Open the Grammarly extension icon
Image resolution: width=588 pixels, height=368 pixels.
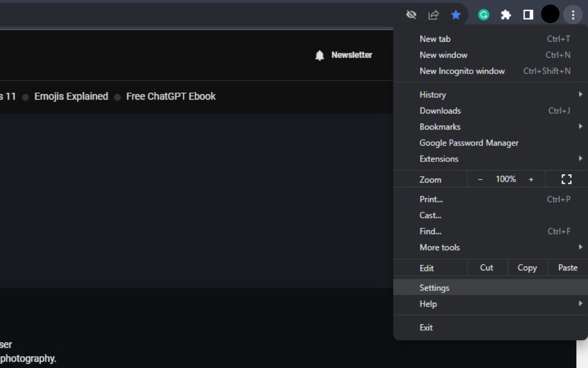pyautogui.click(x=483, y=15)
